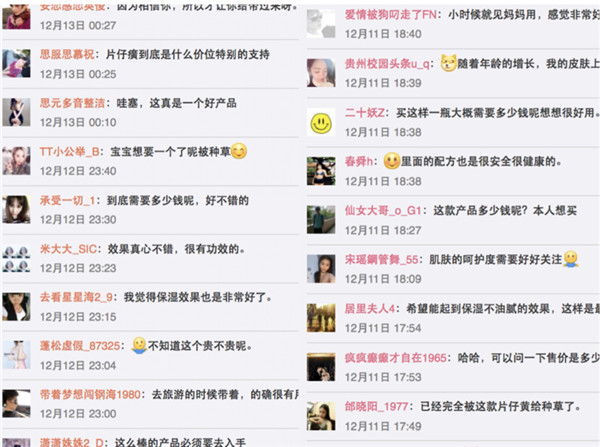Open username 邰晓阳_1977
The height and width of the screenshot is (447, 600).
coord(377,406)
